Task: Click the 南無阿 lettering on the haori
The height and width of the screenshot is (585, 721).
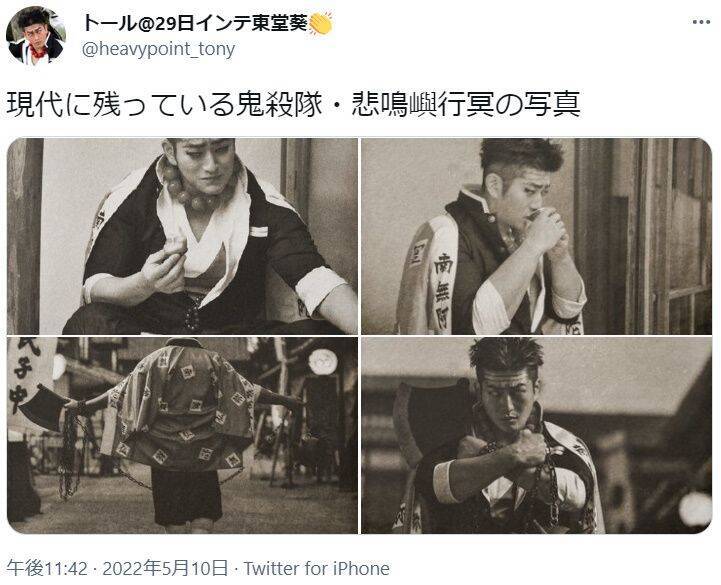Action: point(443,291)
